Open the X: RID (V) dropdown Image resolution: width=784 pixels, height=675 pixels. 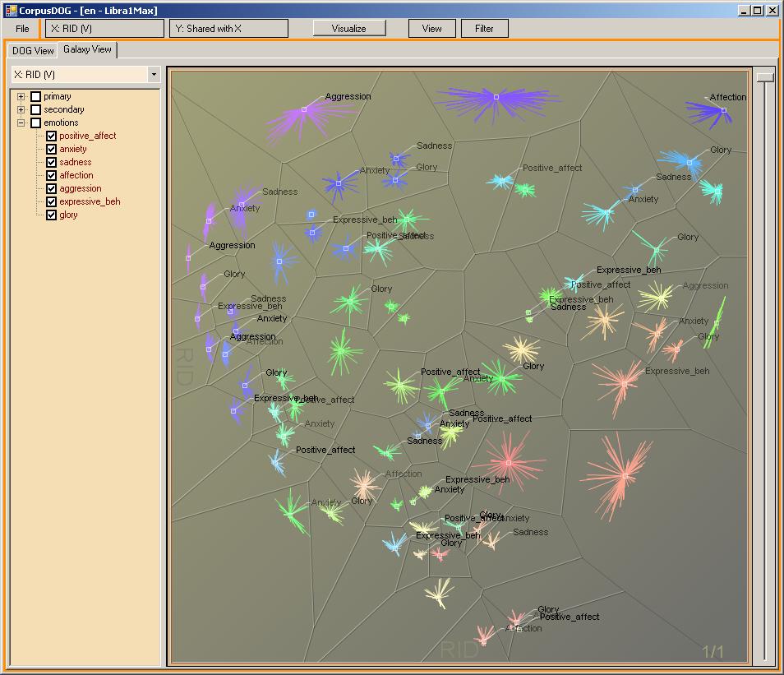153,75
